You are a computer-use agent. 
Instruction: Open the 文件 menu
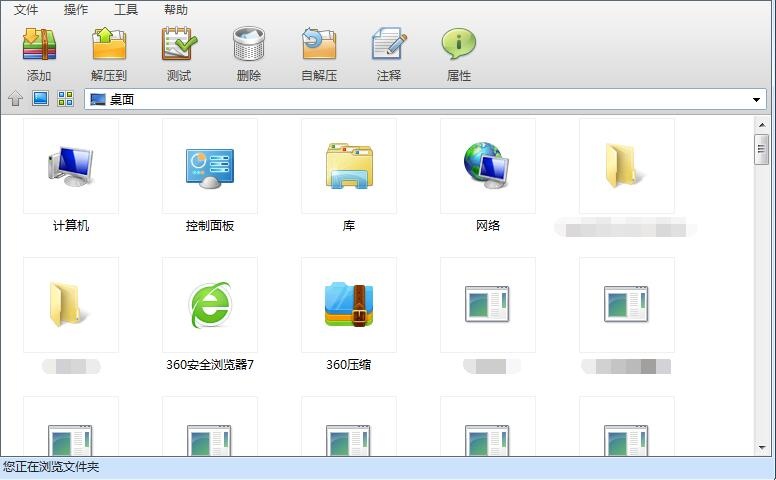26,9
